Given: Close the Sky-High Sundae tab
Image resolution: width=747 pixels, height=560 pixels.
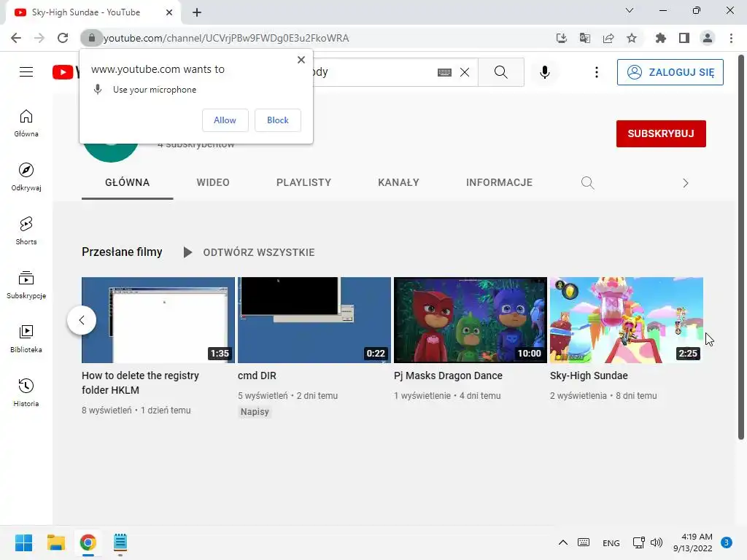Looking at the screenshot, I should click(x=169, y=12).
